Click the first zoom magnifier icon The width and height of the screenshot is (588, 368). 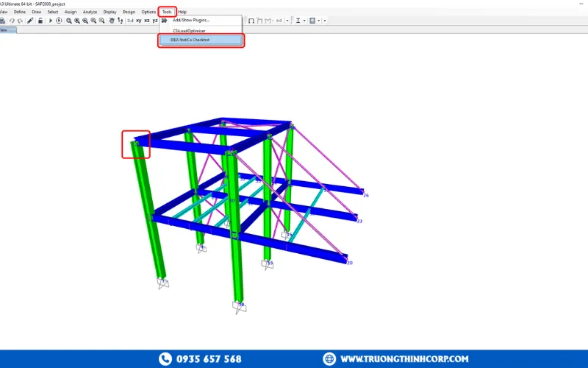click(68, 21)
